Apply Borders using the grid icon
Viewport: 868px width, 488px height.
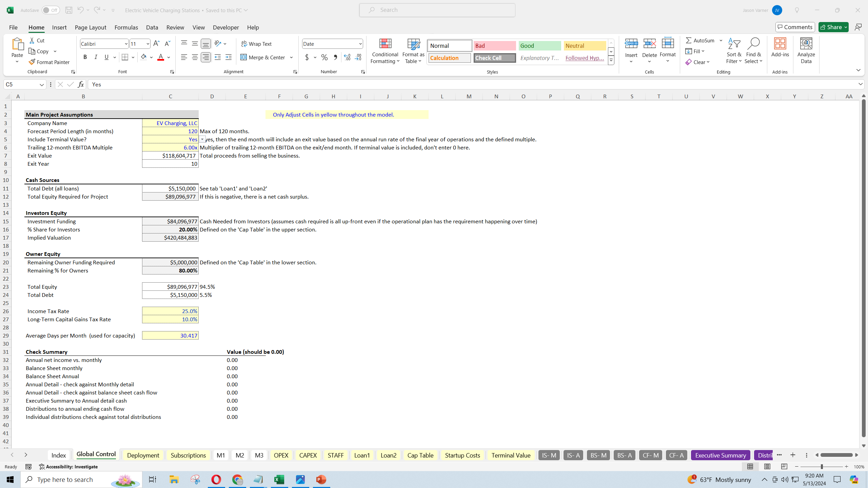point(125,57)
